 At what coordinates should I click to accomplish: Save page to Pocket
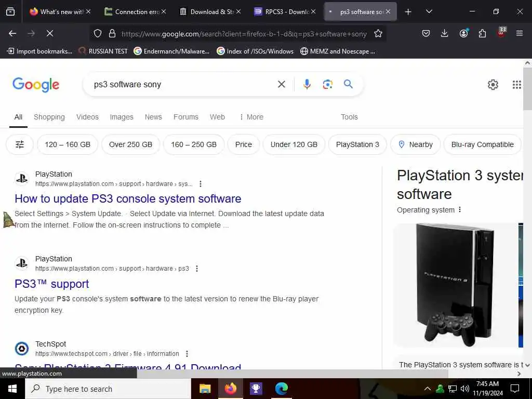point(426,33)
